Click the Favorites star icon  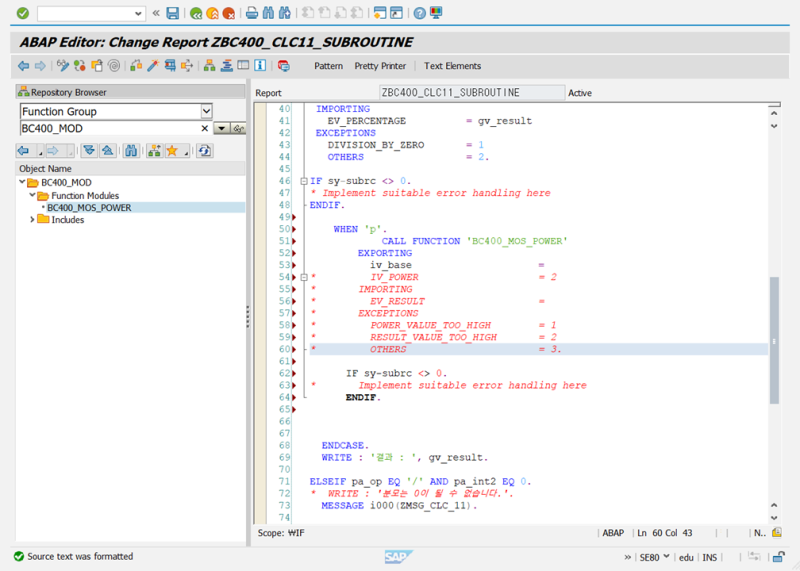click(x=172, y=151)
